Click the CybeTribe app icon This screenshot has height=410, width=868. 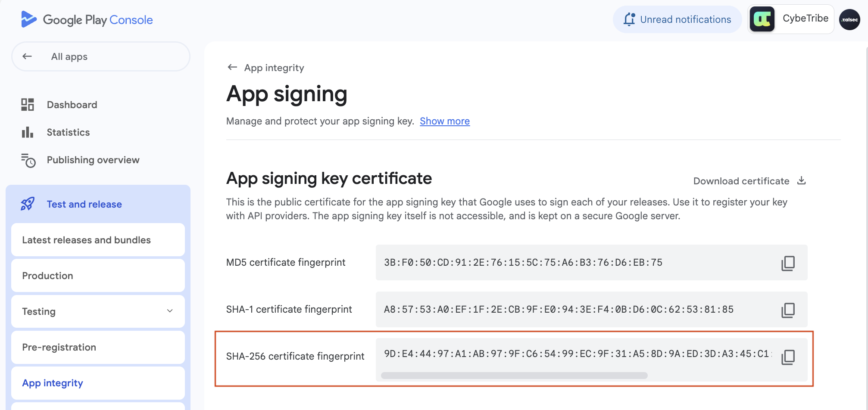click(762, 19)
